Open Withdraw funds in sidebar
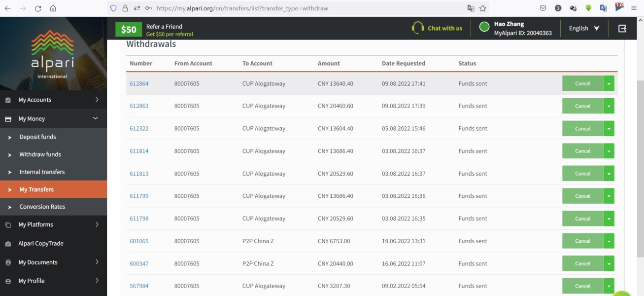Screen dimensions: 644x296 [x=40, y=154]
